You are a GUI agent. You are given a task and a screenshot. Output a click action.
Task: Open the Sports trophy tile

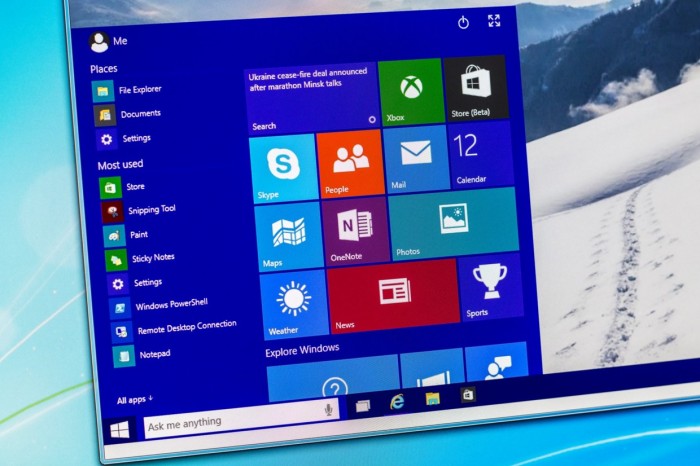pyautogui.click(x=489, y=286)
